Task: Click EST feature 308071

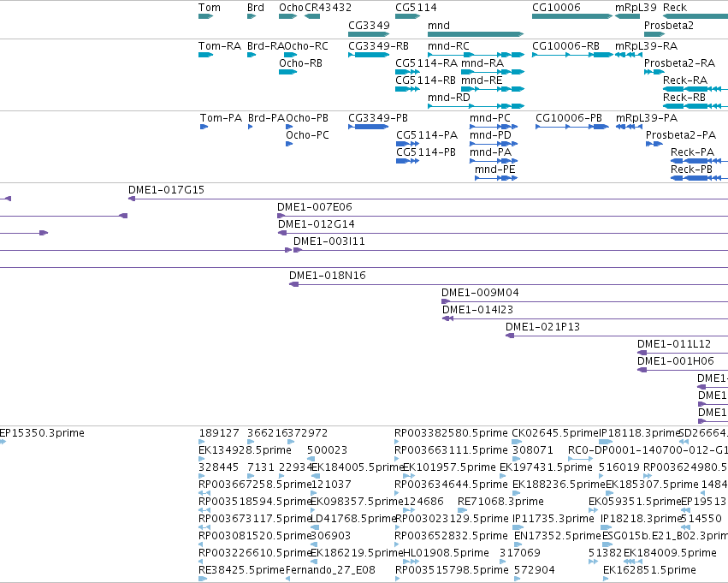Action: pyautogui.click(x=517, y=459)
